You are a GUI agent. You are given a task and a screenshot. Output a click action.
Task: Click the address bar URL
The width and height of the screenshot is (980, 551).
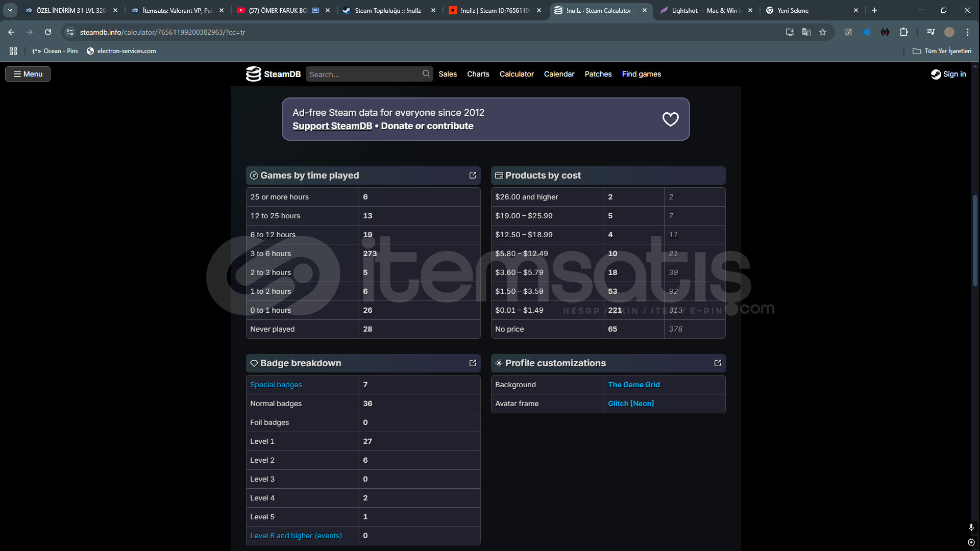tap(162, 32)
